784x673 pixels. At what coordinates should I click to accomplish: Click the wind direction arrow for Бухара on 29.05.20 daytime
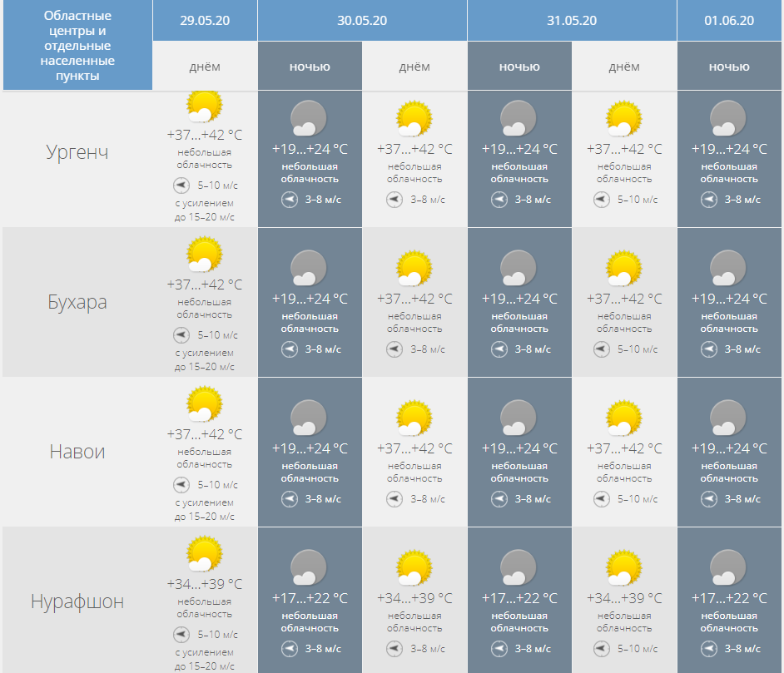(181, 335)
